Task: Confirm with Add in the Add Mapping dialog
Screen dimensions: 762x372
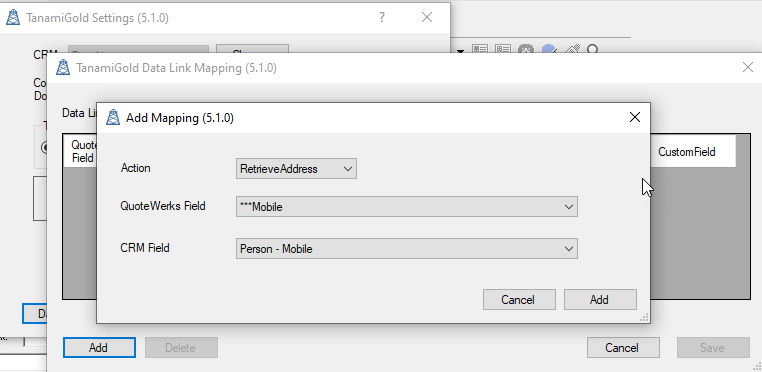Action: pos(600,300)
